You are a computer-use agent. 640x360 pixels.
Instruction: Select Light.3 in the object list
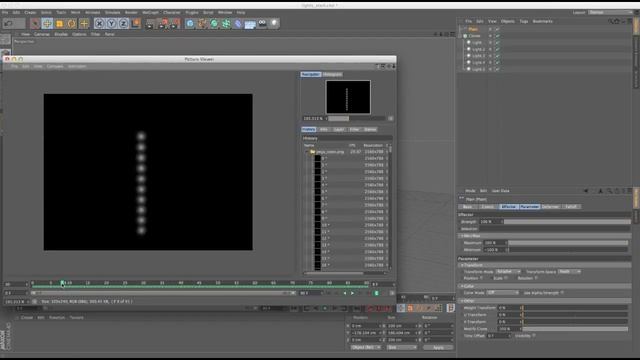[x=479, y=56]
